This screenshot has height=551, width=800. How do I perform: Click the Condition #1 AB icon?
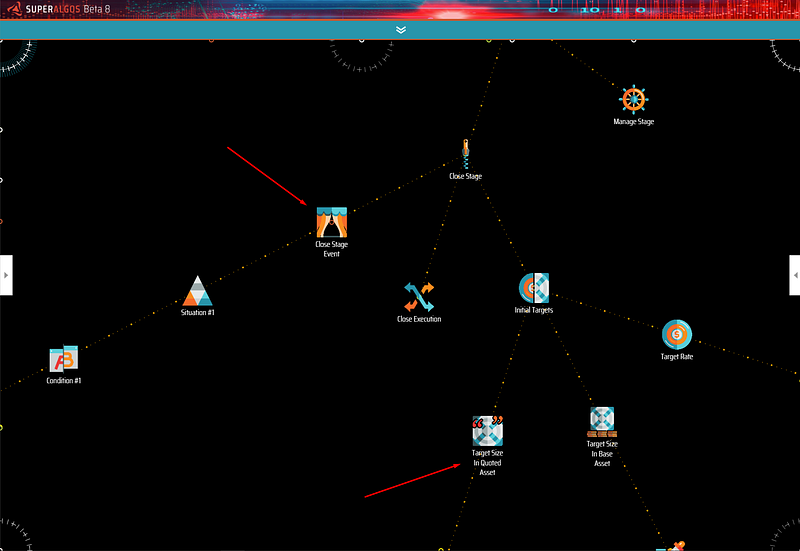tap(64, 359)
